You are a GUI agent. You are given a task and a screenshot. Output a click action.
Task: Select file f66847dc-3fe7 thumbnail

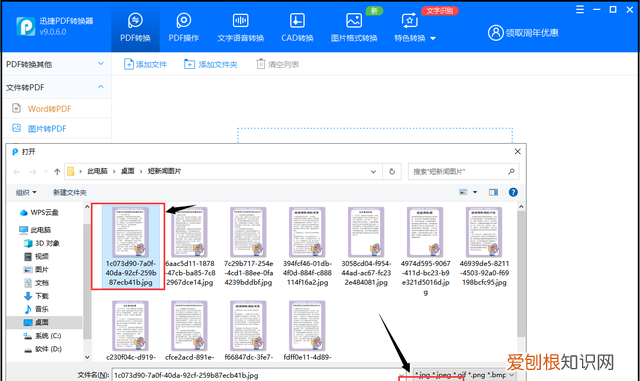click(248, 326)
